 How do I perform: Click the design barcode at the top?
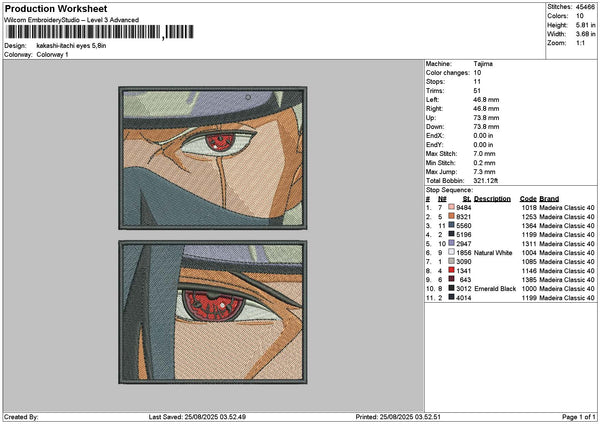click(100, 32)
